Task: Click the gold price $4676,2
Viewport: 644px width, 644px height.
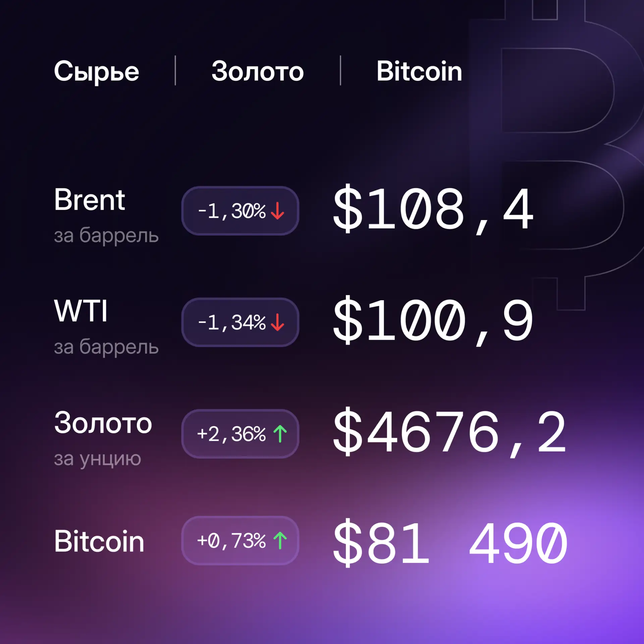Action: (x=450, y=432)
